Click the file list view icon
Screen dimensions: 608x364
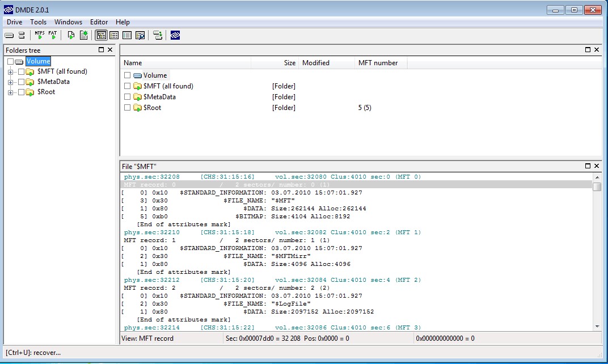(x=114, y=35)
